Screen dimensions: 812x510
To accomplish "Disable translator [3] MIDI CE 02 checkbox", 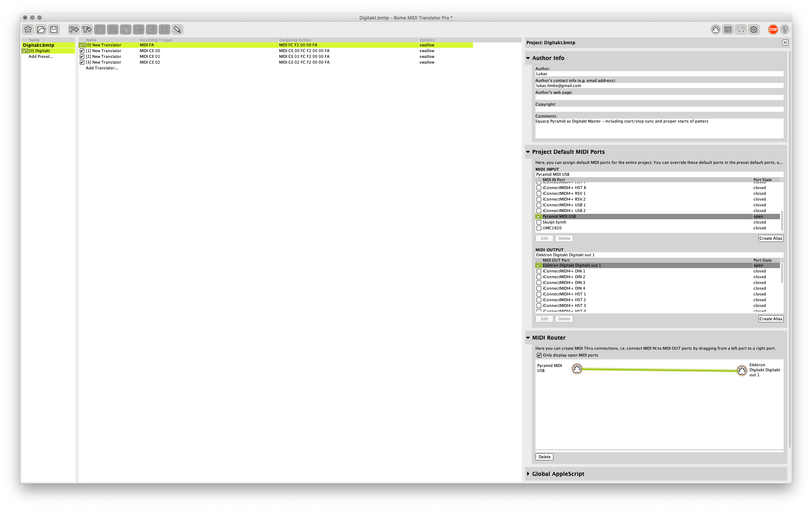I will (82, 63).
